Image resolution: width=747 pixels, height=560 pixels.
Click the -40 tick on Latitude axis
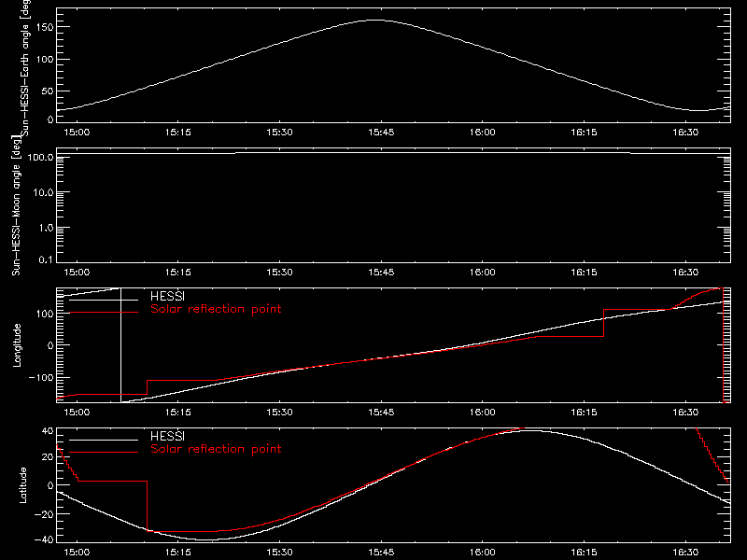(44, 540)
